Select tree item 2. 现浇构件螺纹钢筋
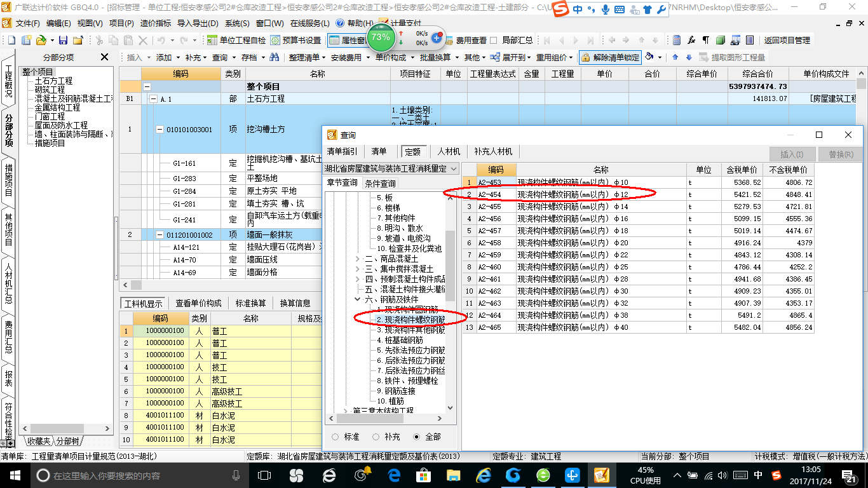 coord(410,320)
